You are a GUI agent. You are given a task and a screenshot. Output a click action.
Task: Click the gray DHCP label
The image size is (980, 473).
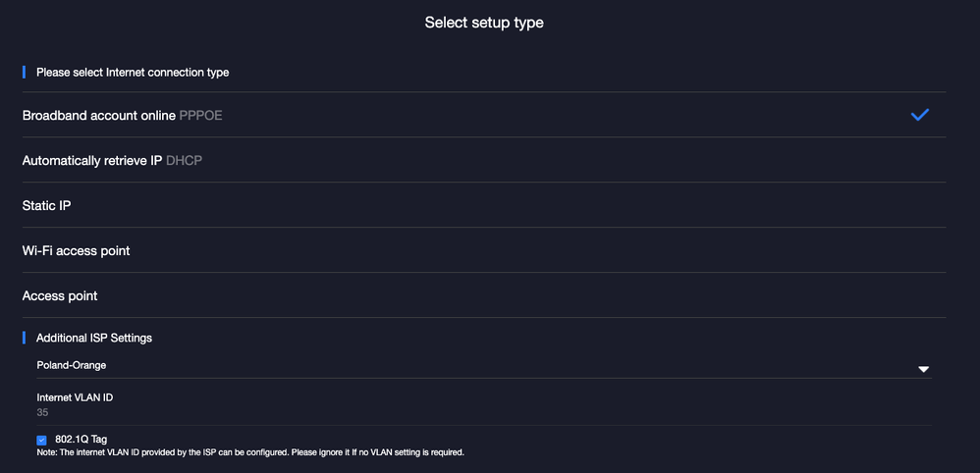(x=184, y=160)
